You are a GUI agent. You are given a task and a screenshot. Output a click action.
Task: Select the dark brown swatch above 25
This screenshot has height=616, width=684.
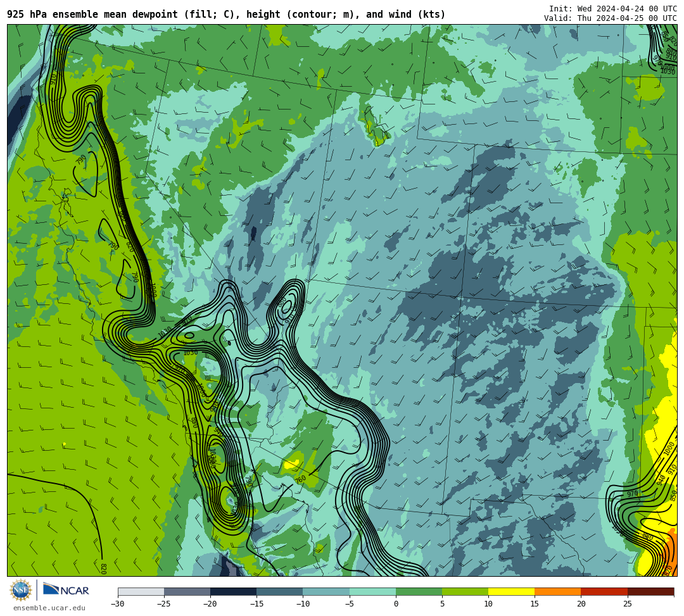[x=650, y=591]
